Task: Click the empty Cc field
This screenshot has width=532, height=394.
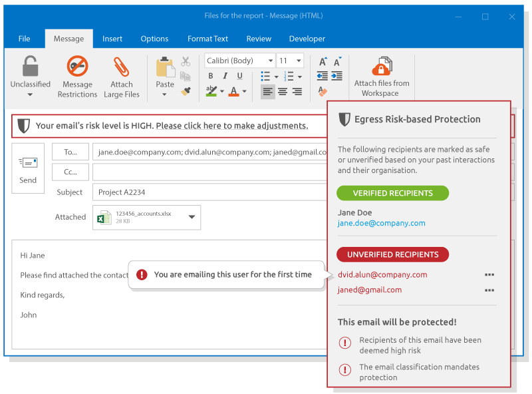Action: pos(209,172)
